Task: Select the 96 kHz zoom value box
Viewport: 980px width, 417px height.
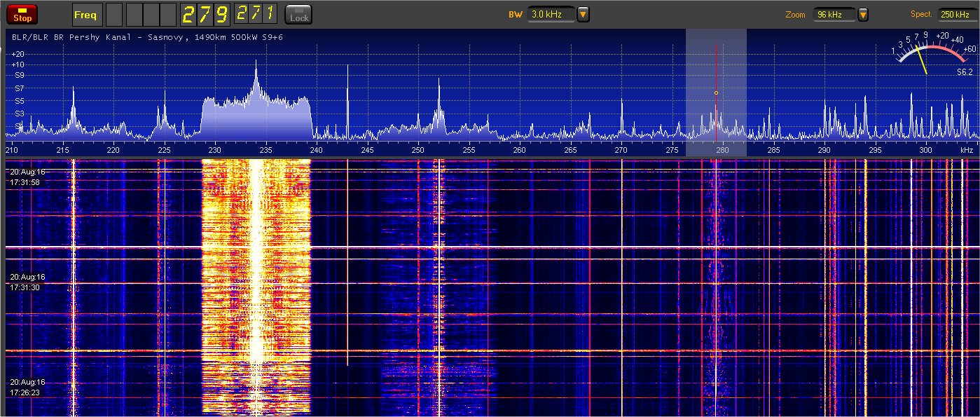Action: [834, 15]
